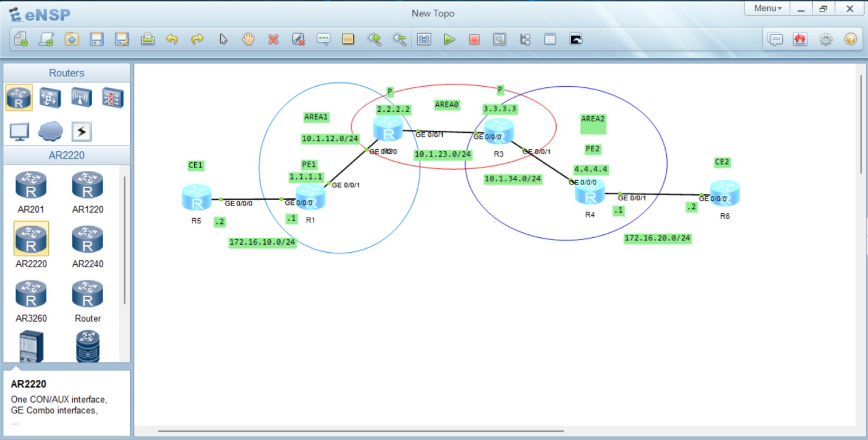Select router R6 in the topology

coord(725,193)
